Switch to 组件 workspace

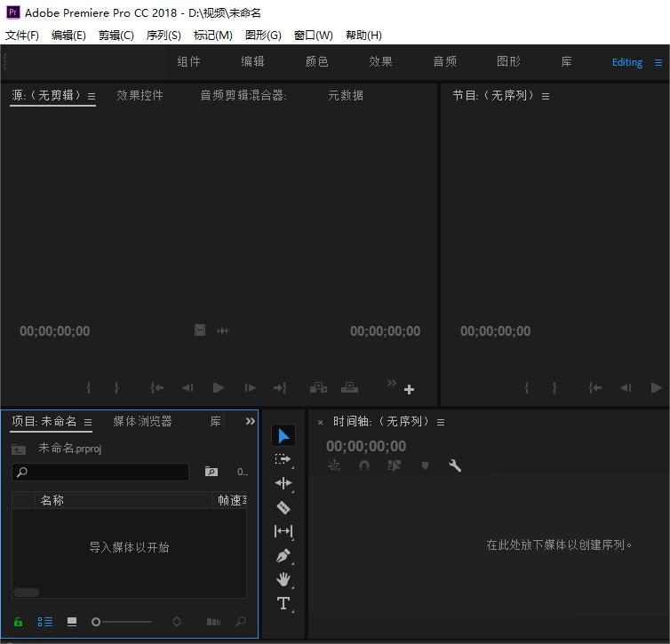click(x=189, y=61)
